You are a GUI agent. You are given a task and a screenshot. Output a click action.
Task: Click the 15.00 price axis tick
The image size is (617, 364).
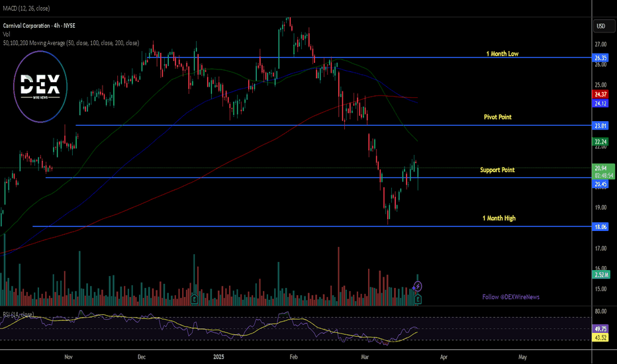(x=600, y=289)
